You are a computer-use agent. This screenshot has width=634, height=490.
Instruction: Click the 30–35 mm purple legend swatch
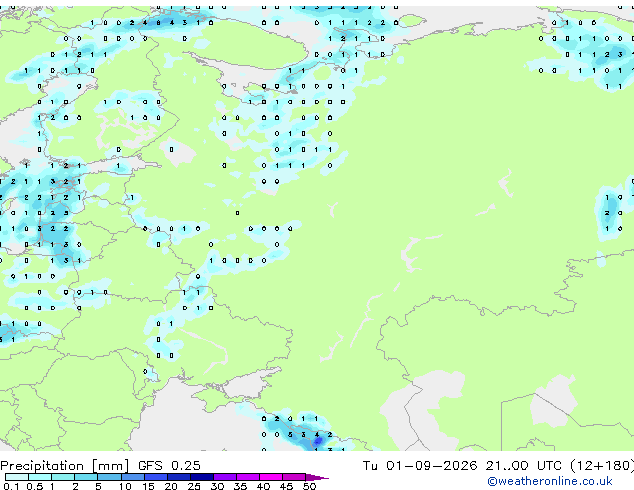tap(225, 477)
